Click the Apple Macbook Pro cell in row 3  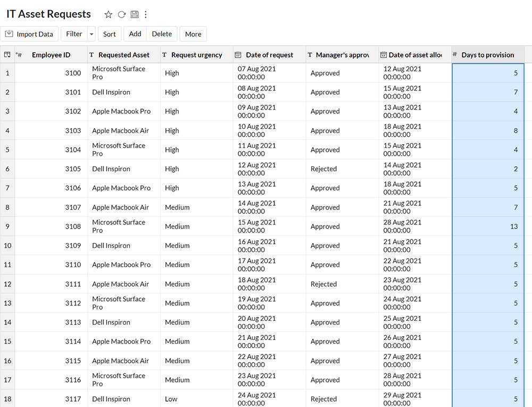(122, 111)
